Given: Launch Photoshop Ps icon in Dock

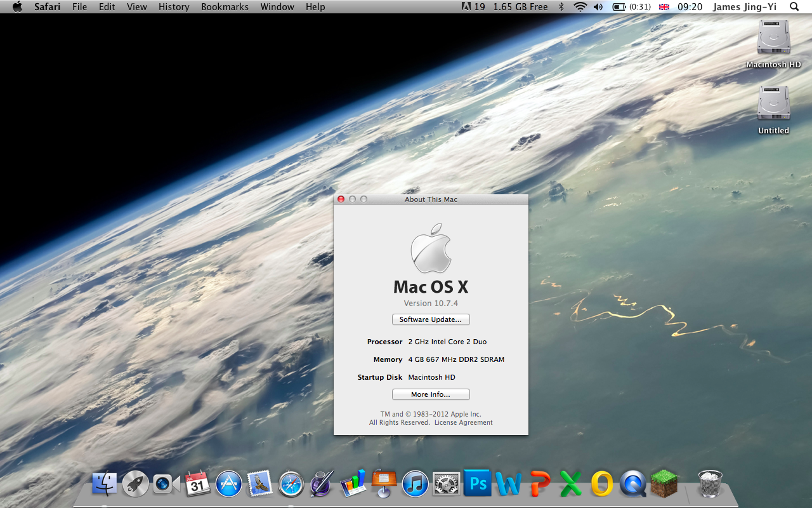Looking at the screenshot, I should coord(478,484).
